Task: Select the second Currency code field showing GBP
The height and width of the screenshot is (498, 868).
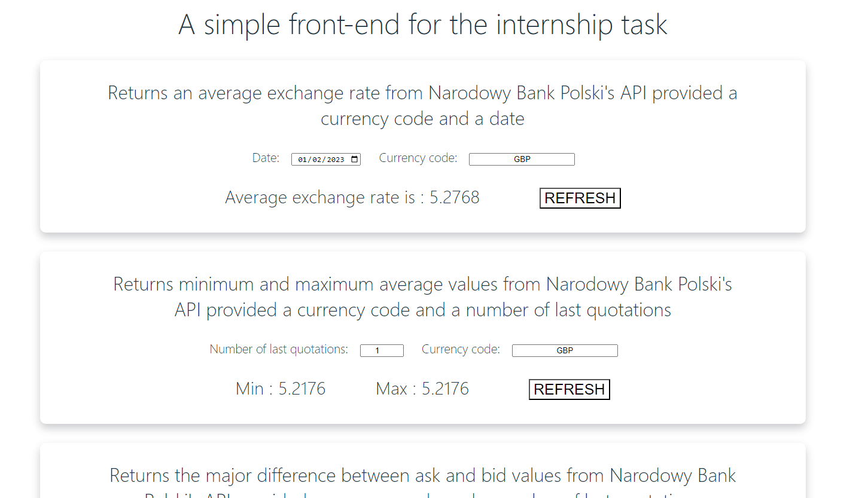Action: point(565,350)
